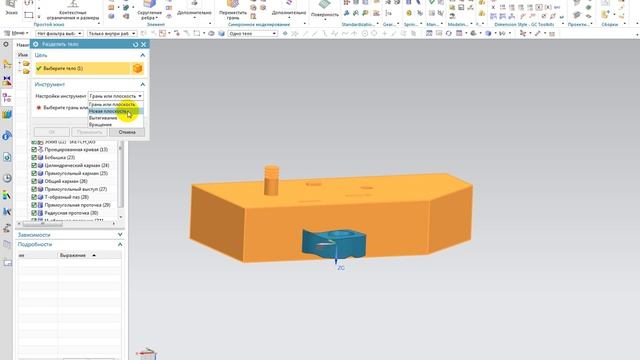Open the Одно тело selection dropdown

pyautogui.click(x=253, y=33)
